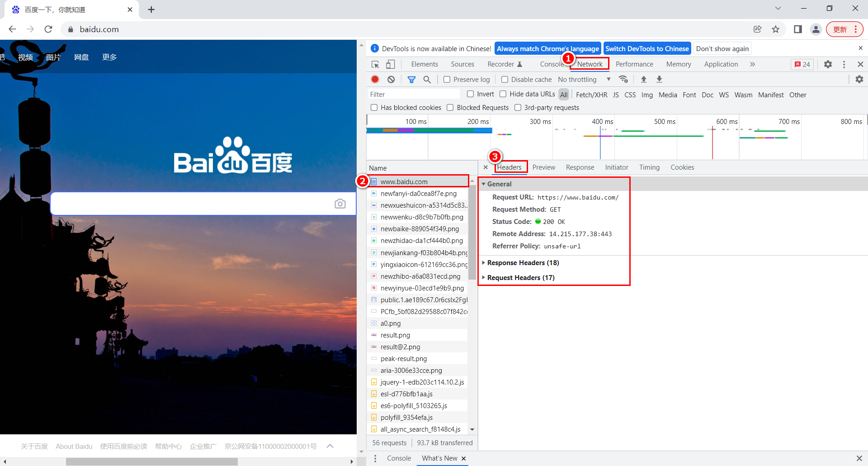The height and width of the screenshot is (466, 868).
Task: Filter requests by Fetch/XHR
Action: pos(591,95)
